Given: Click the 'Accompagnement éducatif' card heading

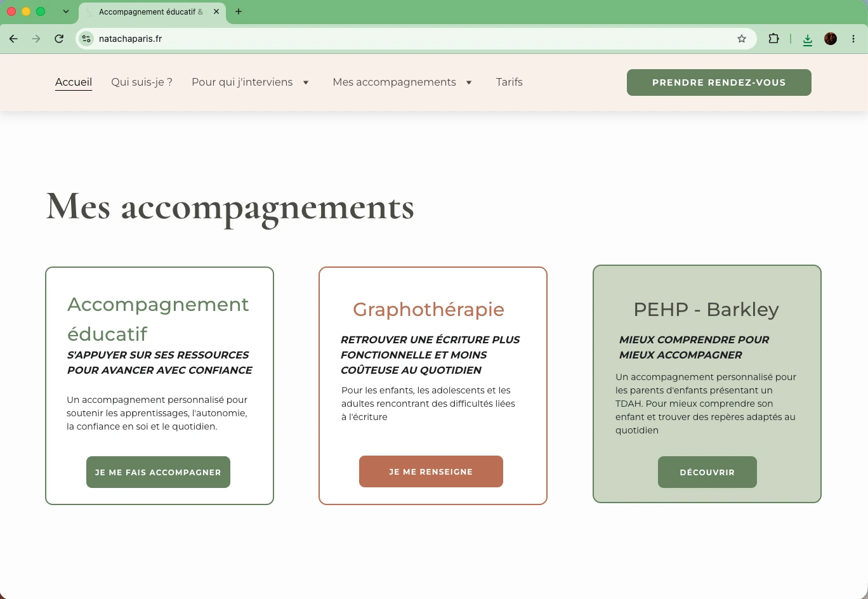Looking at the screenshot, I should (158, 319).
